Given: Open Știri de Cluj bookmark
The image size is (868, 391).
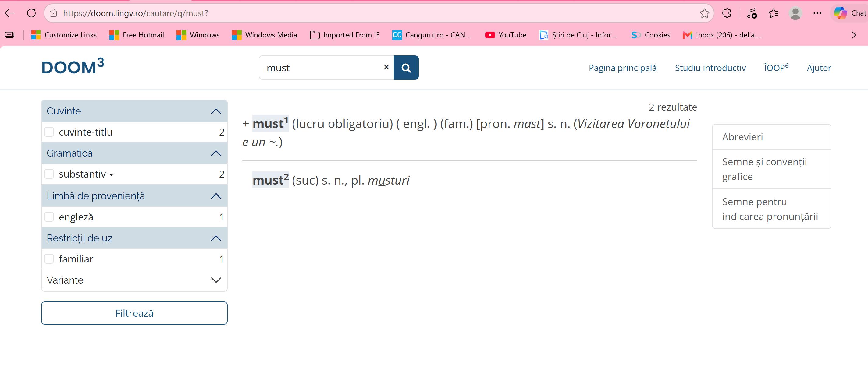Looking at the screenshot, I should point(578,35).
